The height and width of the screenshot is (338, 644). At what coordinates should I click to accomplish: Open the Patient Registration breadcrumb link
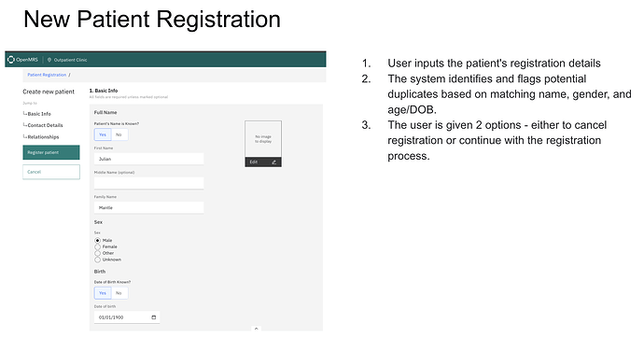(x=47, y=75)
